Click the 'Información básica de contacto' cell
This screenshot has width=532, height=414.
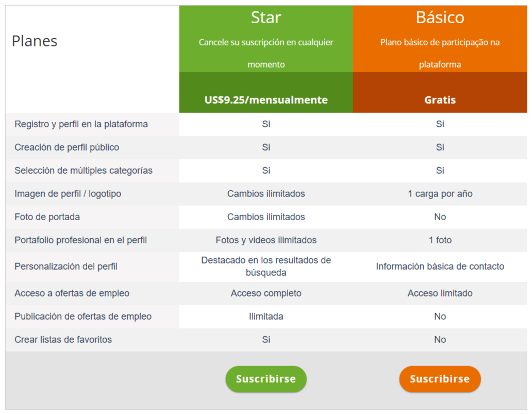[x=440, y=267]
